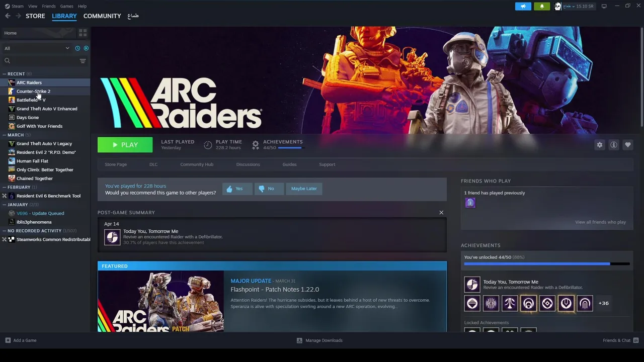
Task: Click the 44/50 header achievements progress bar
Action: [x=290, y=148]
